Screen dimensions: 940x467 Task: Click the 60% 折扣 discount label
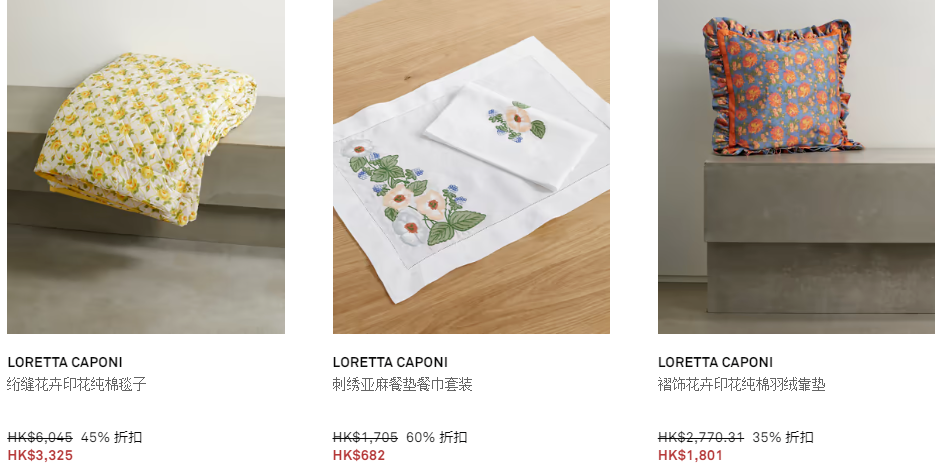coord(436,437)
